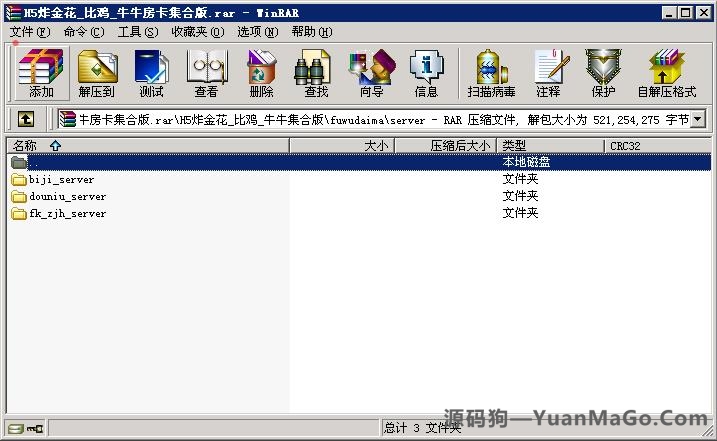Image resolution: width=717 pixels, height=441 pixels.
Task: Open the 命令(C) menu
Action: tap(84, 32)
